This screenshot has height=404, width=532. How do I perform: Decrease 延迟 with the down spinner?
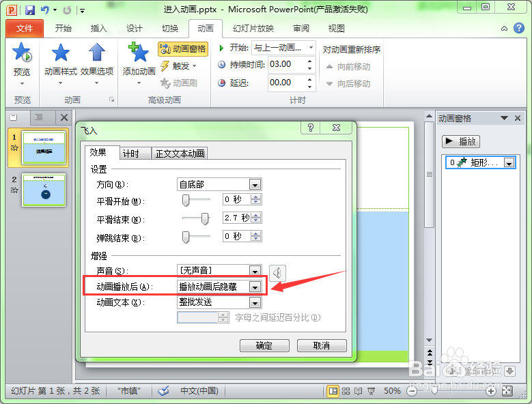click(x=309, y=87)
